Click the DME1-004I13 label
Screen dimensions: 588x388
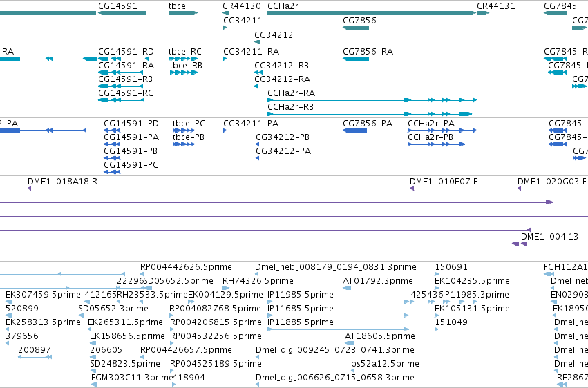(549, 237)
